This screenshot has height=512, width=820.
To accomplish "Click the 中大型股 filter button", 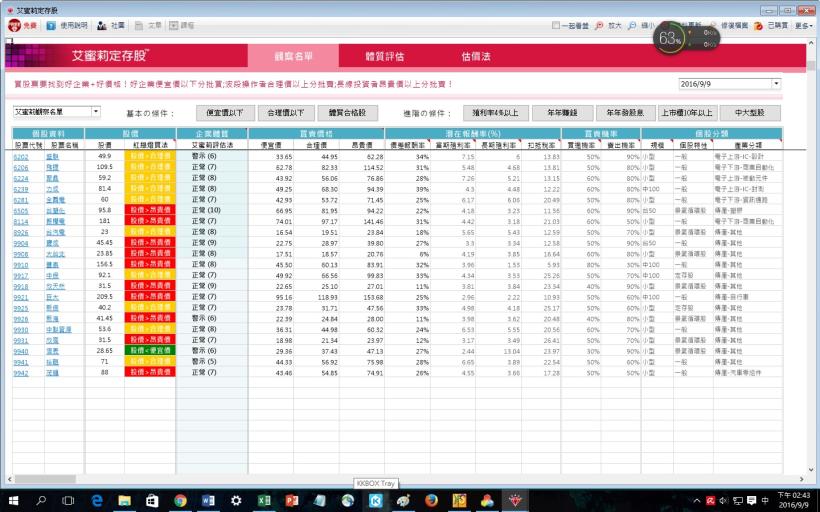I will pos(750,112).
